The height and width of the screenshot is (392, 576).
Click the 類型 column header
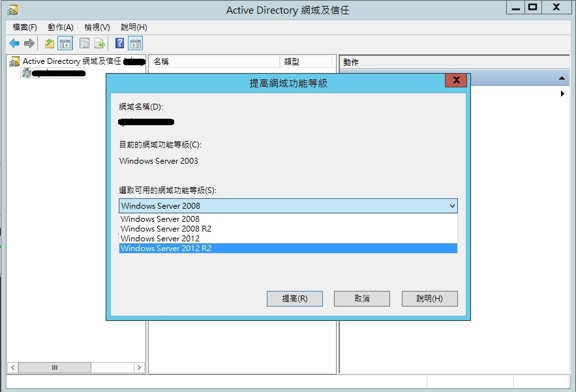pos(306,62)
